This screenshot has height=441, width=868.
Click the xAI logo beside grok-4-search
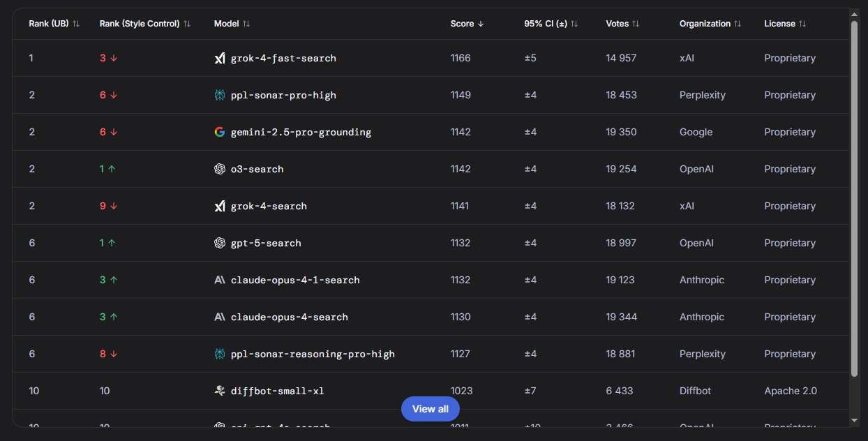[219, 205]
